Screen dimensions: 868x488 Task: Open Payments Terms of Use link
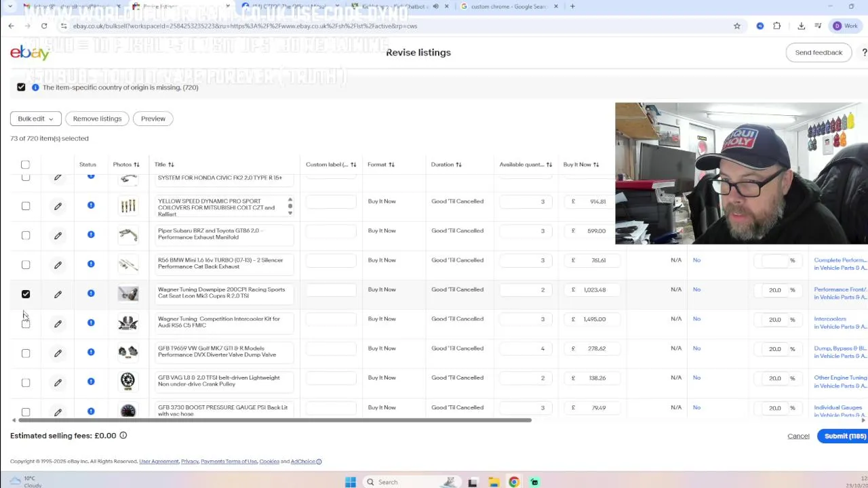point(229,462)
